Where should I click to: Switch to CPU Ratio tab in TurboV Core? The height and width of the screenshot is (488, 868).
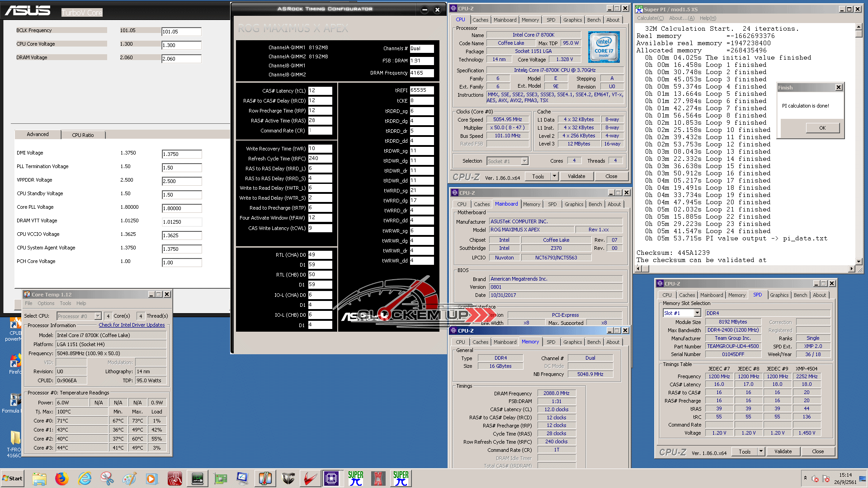(x=83, y=135)
